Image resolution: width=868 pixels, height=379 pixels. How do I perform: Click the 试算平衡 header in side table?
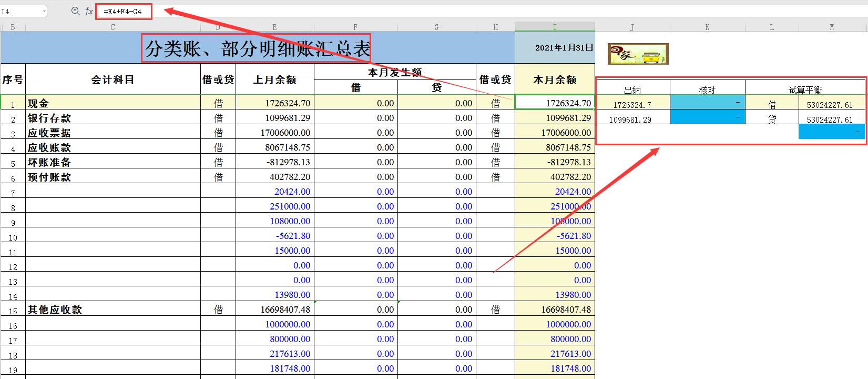(x=805, y=88)
